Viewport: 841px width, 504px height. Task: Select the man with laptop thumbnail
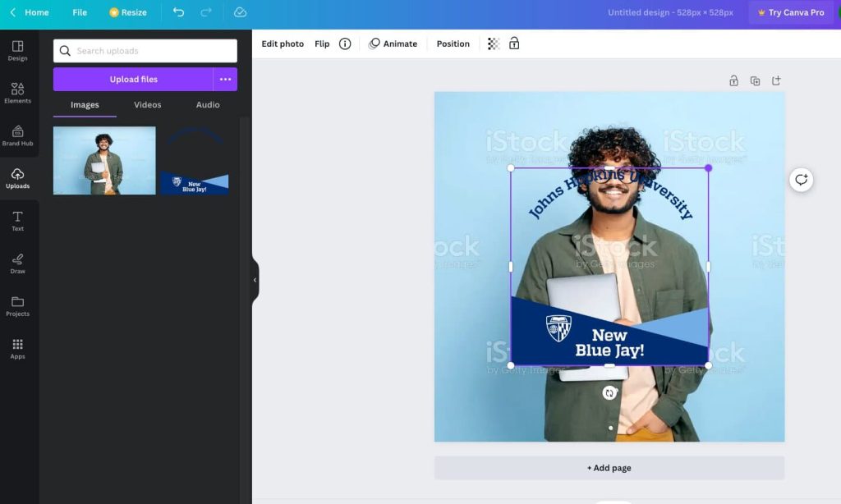(x=104, y=160)
